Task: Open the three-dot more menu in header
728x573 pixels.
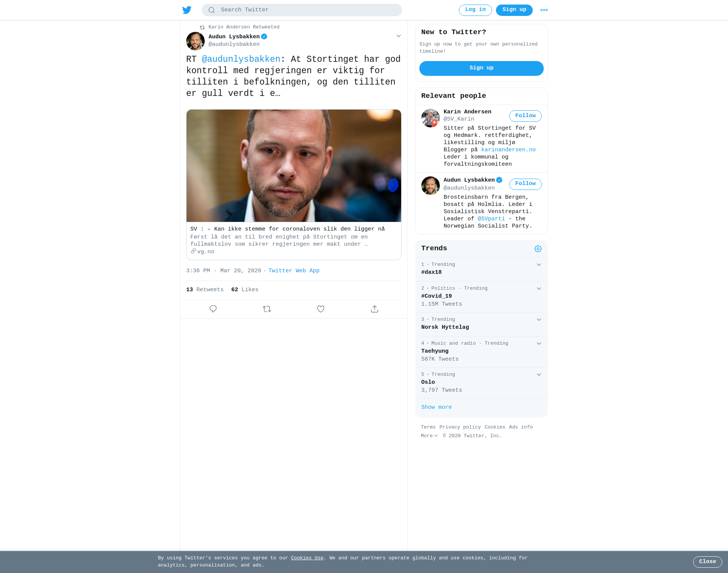Action: pos(544,10)
